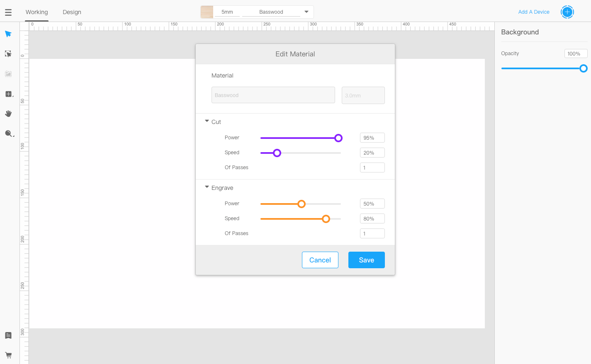The image size is (591, 364).
Task: Collapse the Cut section
Action: 207,121
